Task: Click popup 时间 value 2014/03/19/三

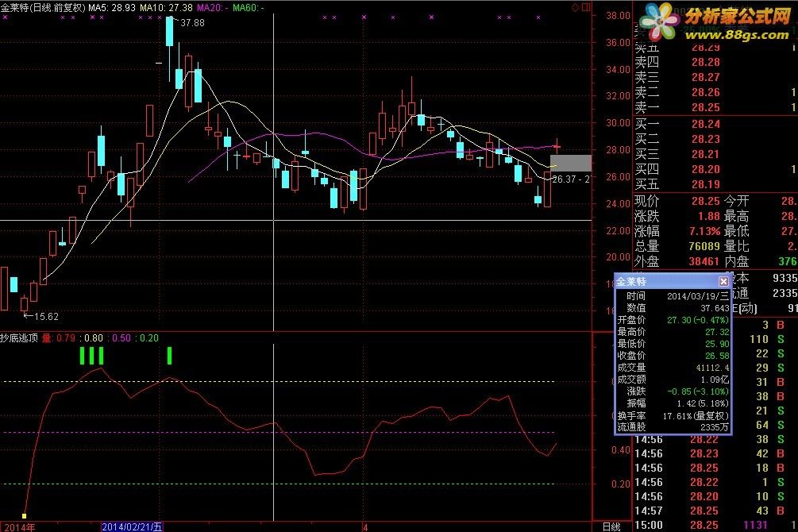Action: [x=698, y=296]
